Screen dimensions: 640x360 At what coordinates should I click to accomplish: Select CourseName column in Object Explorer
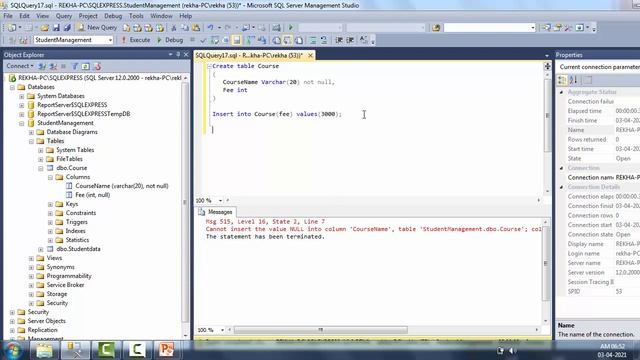click(x=122, y=186)
